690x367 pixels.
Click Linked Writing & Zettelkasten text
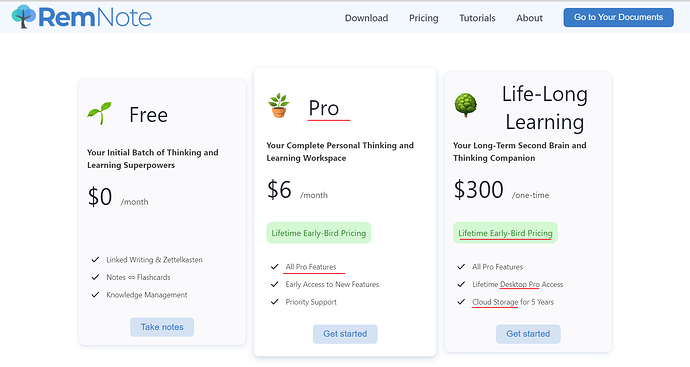154,260
